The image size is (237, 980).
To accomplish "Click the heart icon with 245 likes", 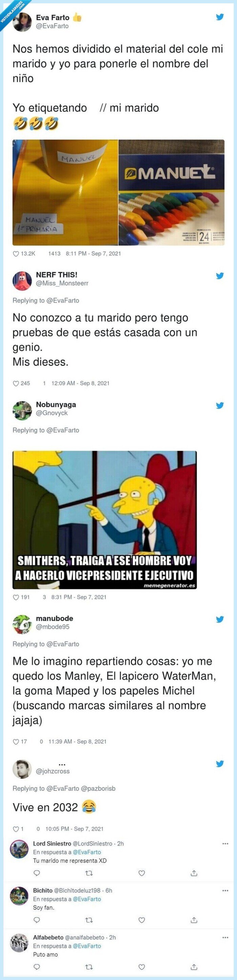I will [16, 383].
